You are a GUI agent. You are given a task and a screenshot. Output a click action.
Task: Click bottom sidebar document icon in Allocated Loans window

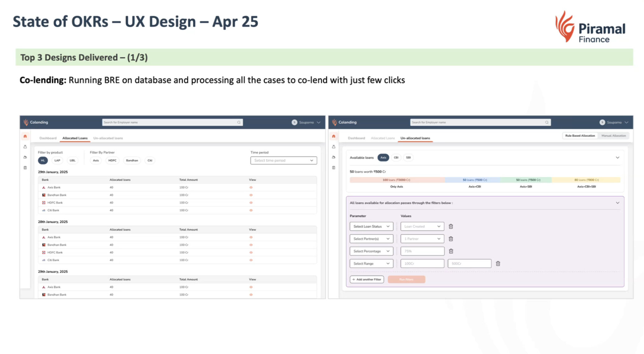tap(25, 168)
